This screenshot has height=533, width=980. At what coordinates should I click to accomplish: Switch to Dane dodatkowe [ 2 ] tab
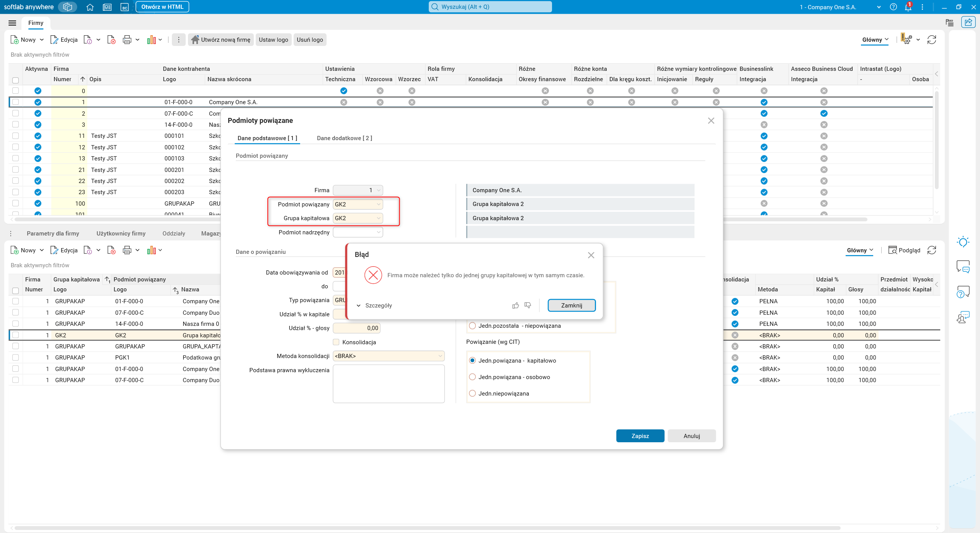click(x=344, y=138)
